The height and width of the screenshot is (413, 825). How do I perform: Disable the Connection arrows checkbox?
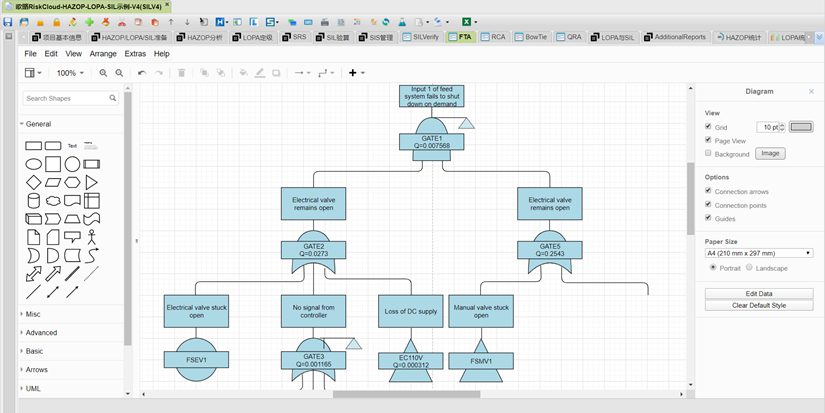point(709,190)
